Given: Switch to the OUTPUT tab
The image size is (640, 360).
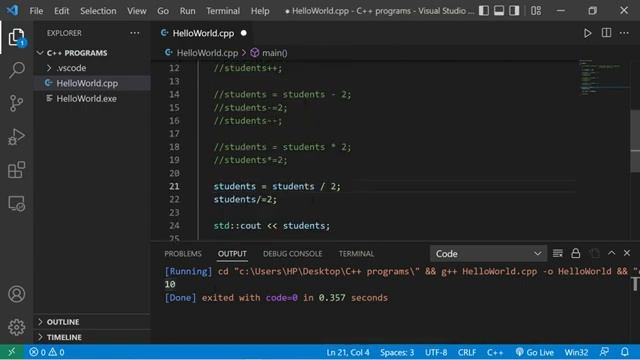Looking at the screenshot, I should [x=232, y=253].
